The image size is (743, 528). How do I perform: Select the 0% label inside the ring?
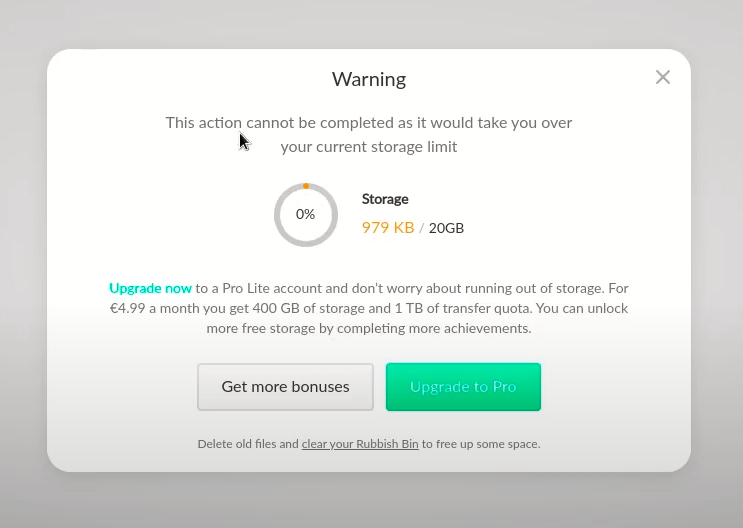click(x=305, y=214)
